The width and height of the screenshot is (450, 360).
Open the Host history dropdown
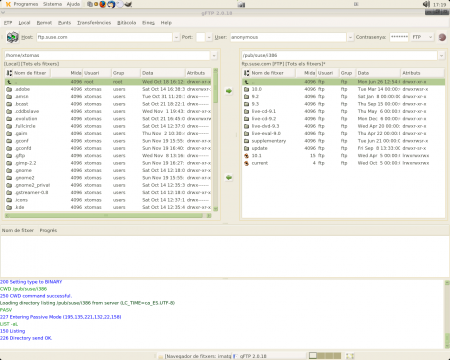[x=176, y=37]
